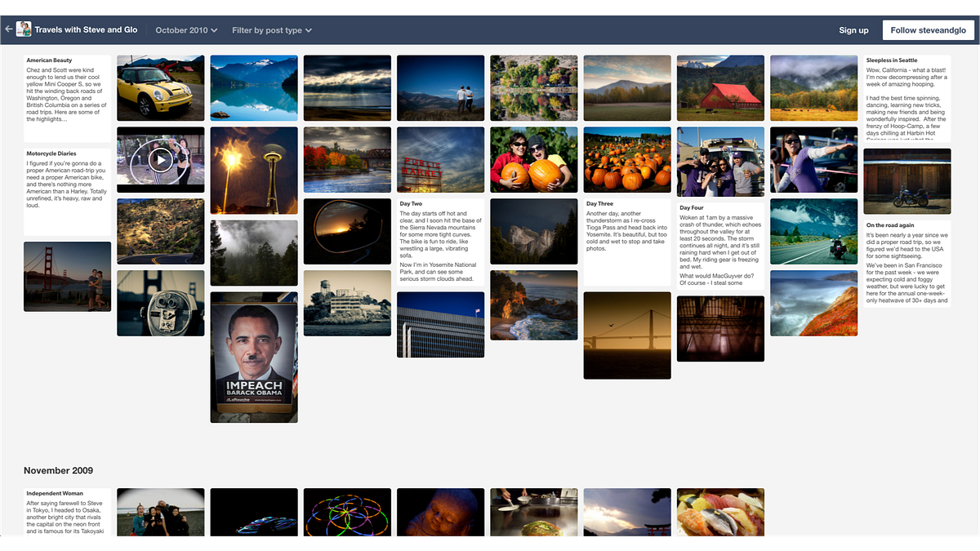Open the dark clouds sunrays photo
980x551 pixels.
[x=347, y=88]
